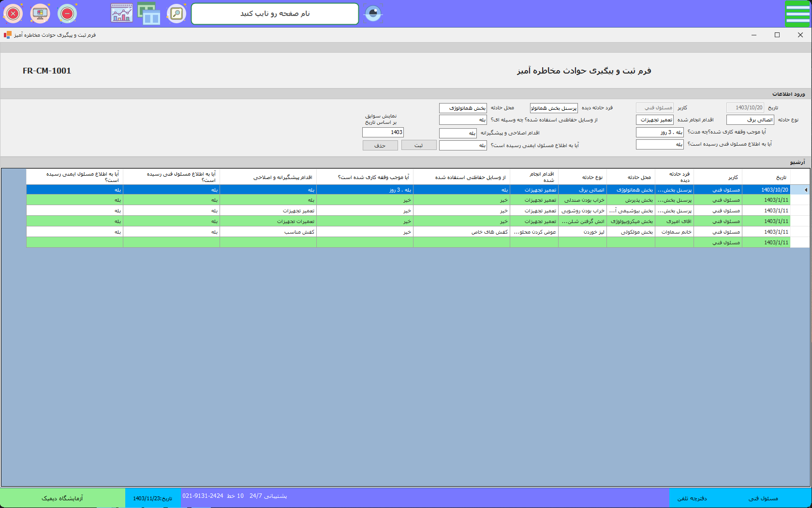Click the support phone number 021-9131-2424
The height and width of the screenshot is (508, 812).
click(x=203, y=496)
